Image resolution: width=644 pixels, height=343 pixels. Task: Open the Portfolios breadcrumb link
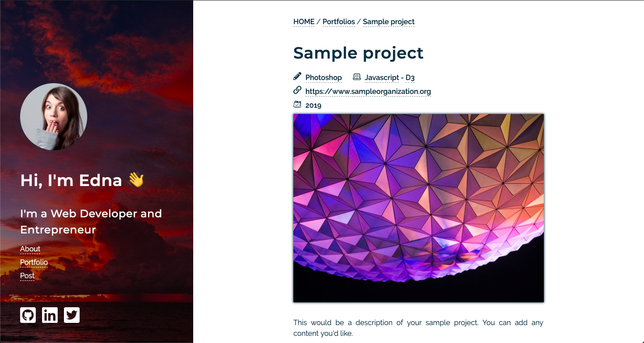[339, 21]
